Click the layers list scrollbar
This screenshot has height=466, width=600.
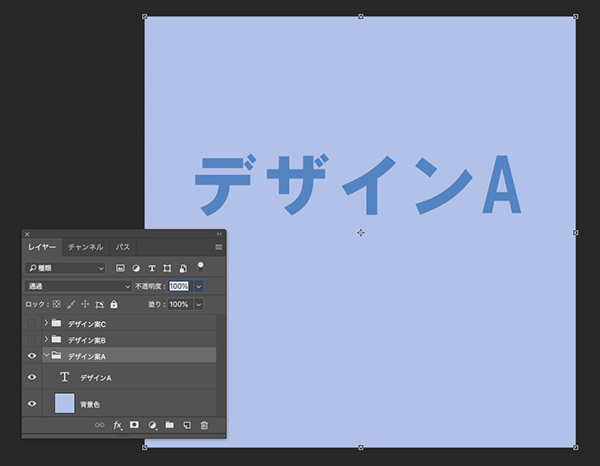(x=220, y=365)
